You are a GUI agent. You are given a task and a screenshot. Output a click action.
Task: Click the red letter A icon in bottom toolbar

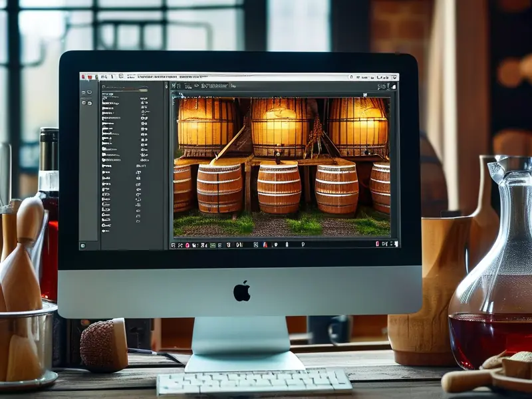click(x=265, y=245)
